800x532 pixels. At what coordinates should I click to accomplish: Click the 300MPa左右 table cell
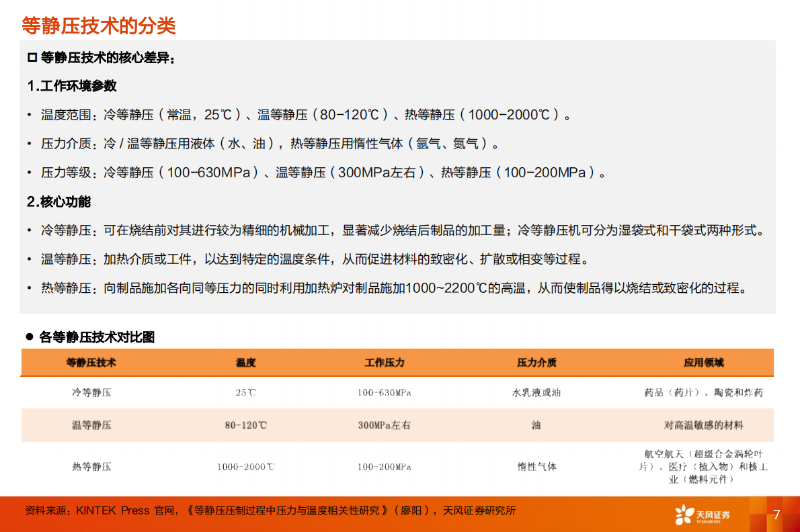pos(384,425)
